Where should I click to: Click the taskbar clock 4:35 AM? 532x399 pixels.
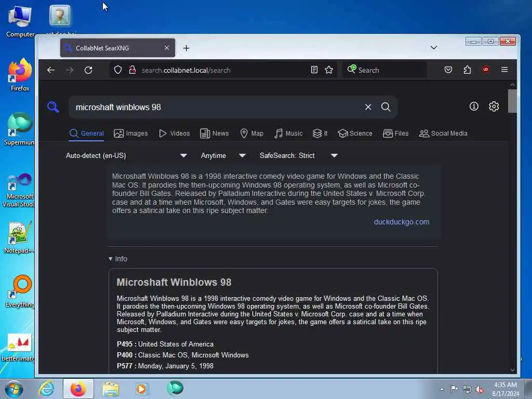(506, 389)
